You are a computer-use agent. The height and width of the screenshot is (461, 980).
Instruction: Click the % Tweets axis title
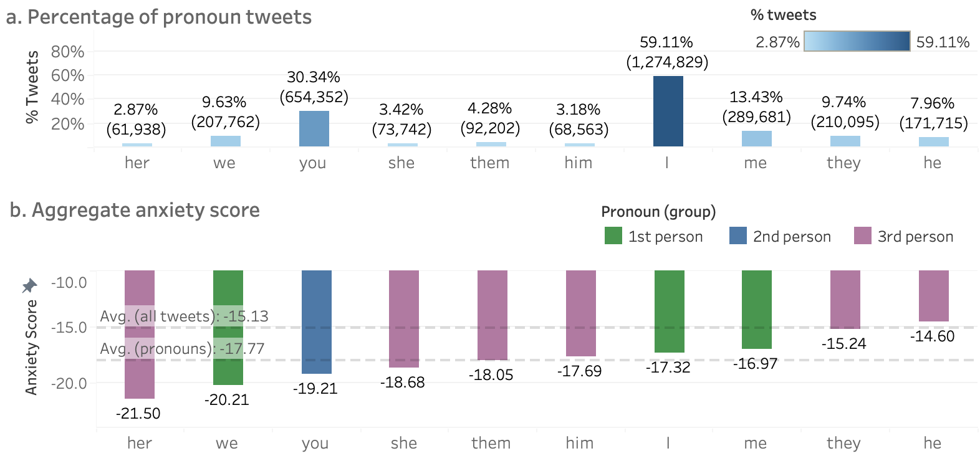(x=32, y=87)
